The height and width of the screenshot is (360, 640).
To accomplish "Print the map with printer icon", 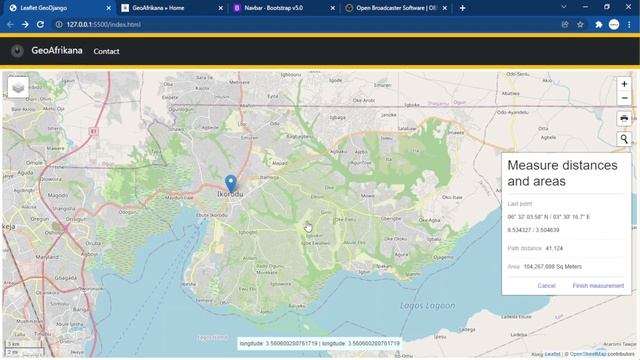I will click(x=624, y=119).
